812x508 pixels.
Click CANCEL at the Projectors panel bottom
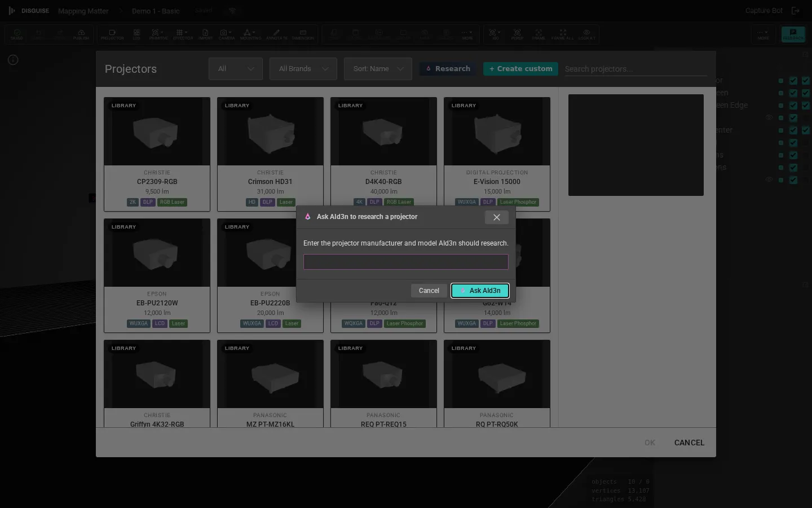point(689,443)
